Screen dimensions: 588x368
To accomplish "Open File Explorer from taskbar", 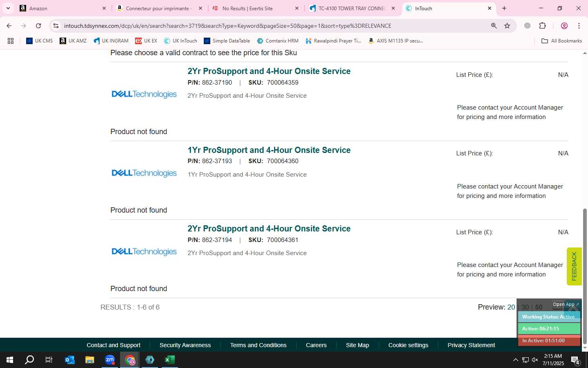I will point(90,360).
